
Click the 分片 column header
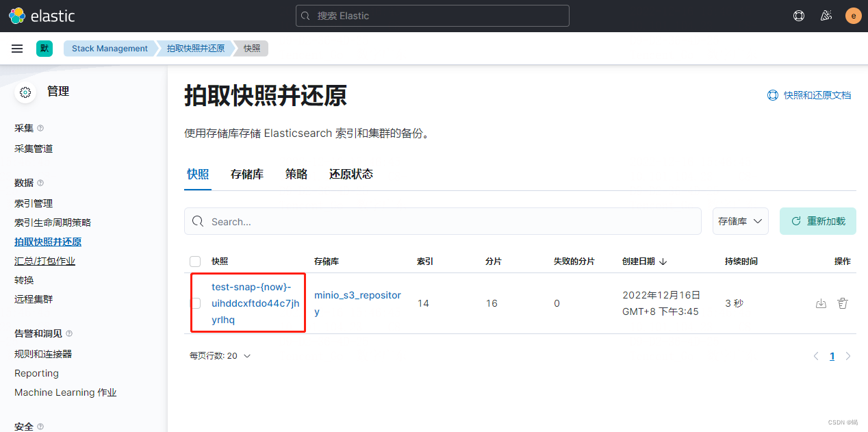[x=494, y=262]
